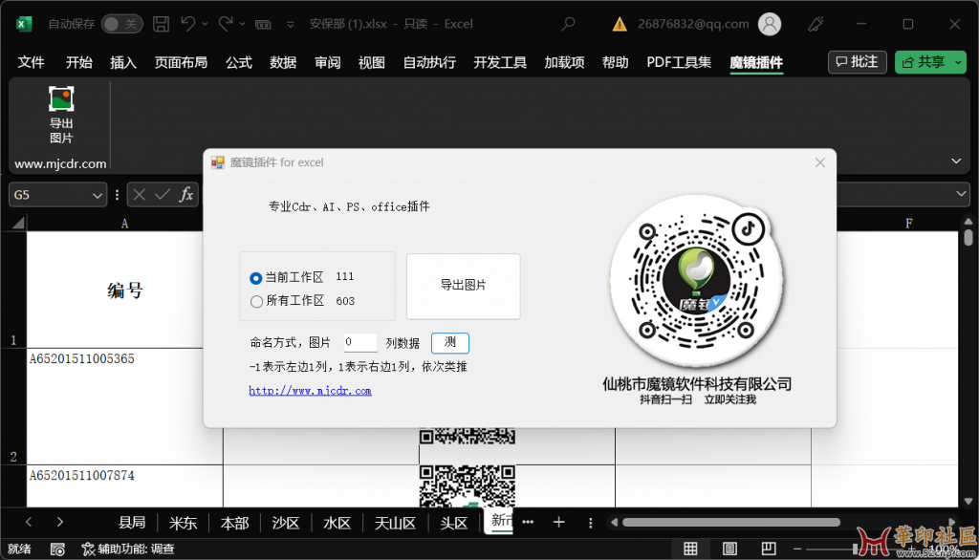Screen dimensions: 979x560
Task: Go to next sheet tabs arrow
Action: pyautogui.click(x=59, y=522)
